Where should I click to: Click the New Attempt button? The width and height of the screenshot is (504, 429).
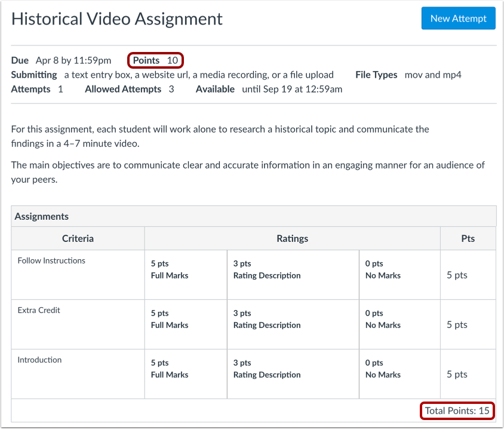[458, 19]
